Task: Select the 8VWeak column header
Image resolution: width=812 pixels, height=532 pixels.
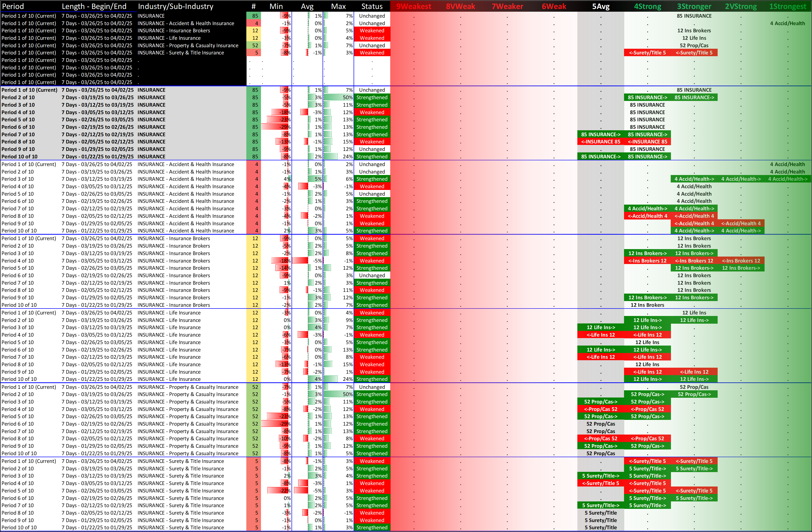Action: pyautogui.click(x=460, y=6)
